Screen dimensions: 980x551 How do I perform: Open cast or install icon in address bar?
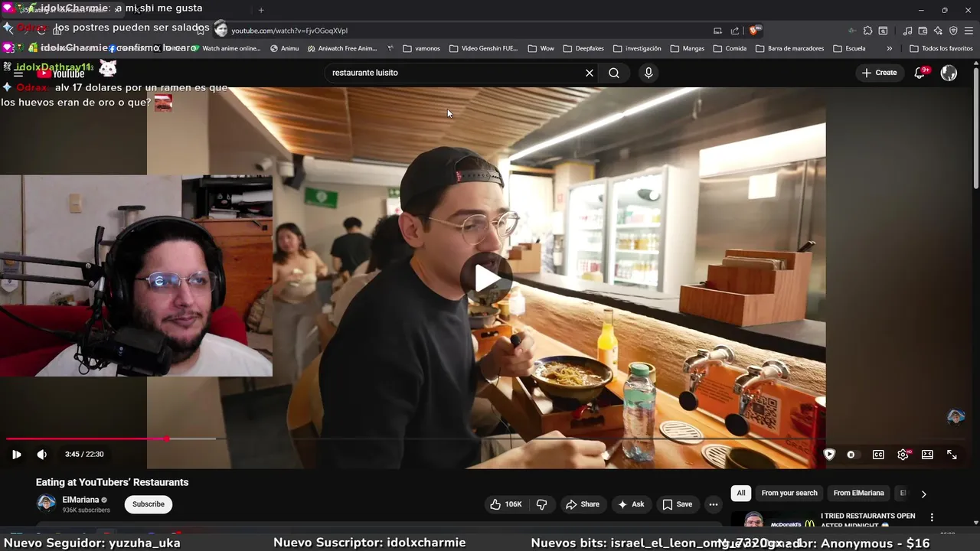(717, 31)
